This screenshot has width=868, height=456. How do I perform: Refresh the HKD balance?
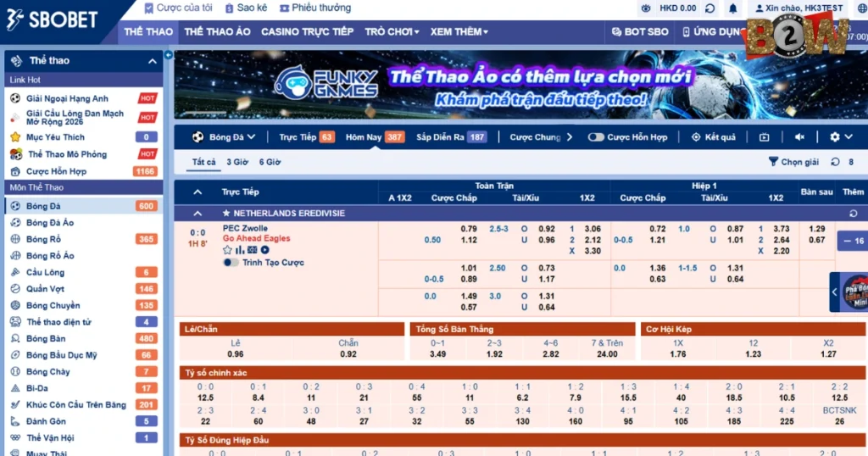709,8
